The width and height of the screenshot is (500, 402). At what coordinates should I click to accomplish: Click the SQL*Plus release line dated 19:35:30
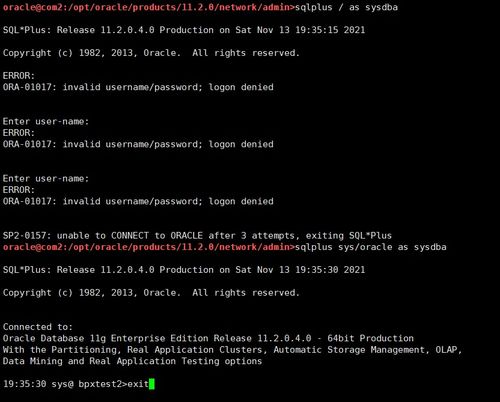(184, 270)
